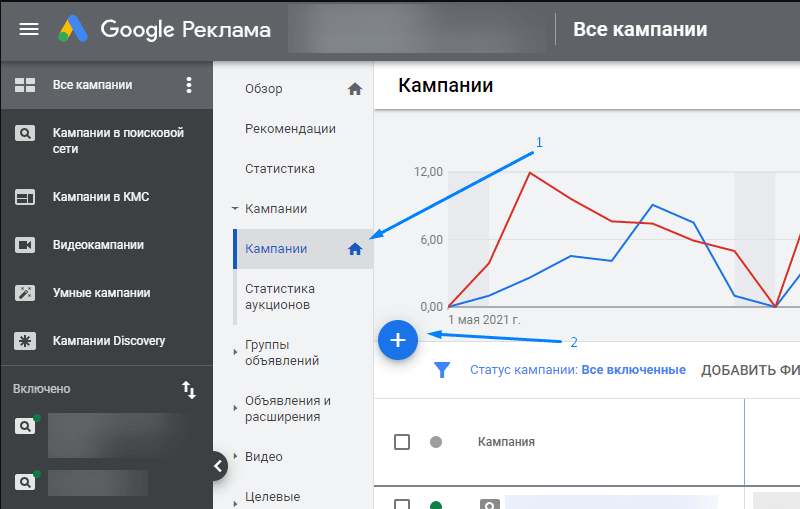Click the Discovery campaigns asterisk icon
The image size is (800, 509).
coord(24,341)
